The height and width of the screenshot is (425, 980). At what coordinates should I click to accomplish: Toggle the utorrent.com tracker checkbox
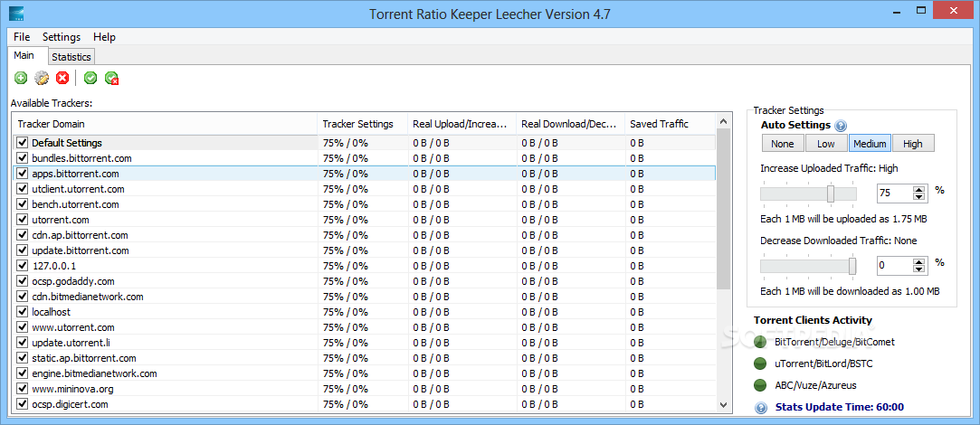23,220
